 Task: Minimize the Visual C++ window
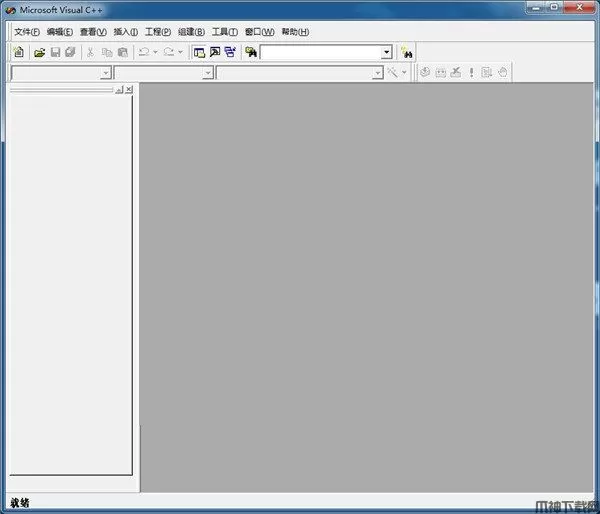click(536, 7)
